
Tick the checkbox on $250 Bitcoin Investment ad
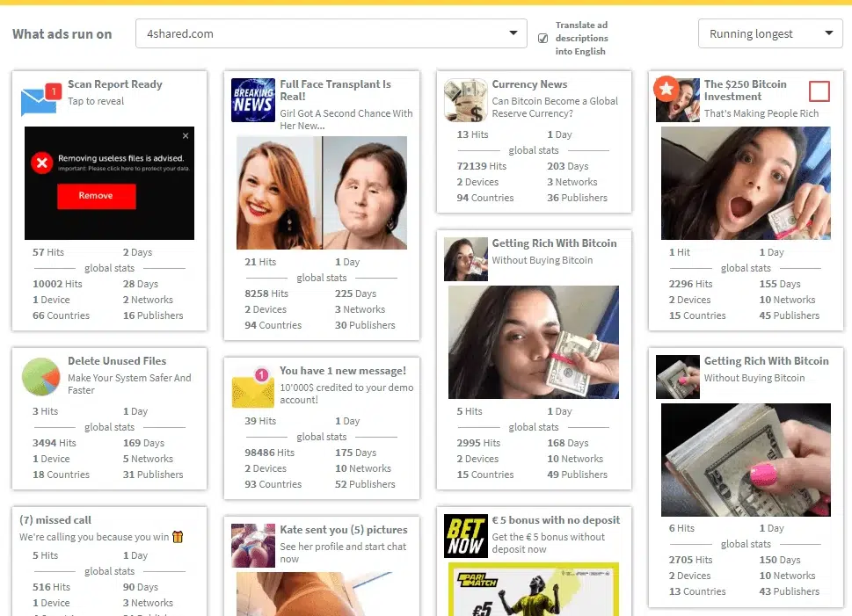click(x=819, y=91)
